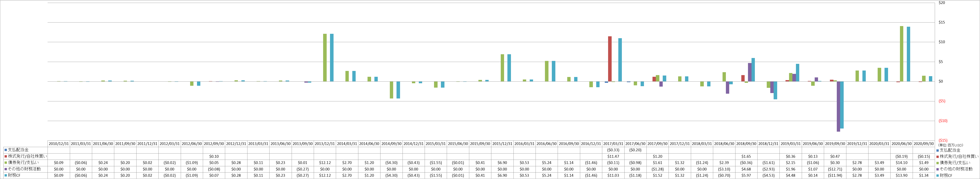Select the 2010/12/31 column header
Screen dimensions: 980x179
(59, 144)
